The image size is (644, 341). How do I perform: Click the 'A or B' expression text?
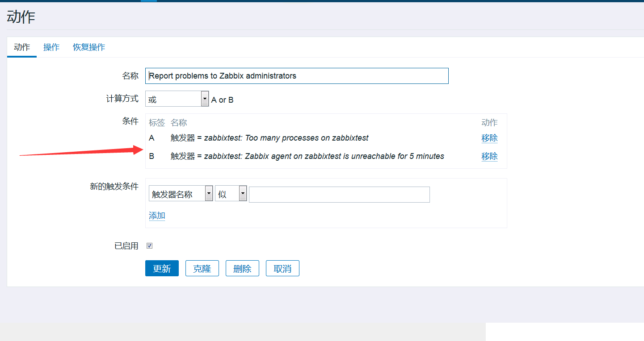coord(222,100)
